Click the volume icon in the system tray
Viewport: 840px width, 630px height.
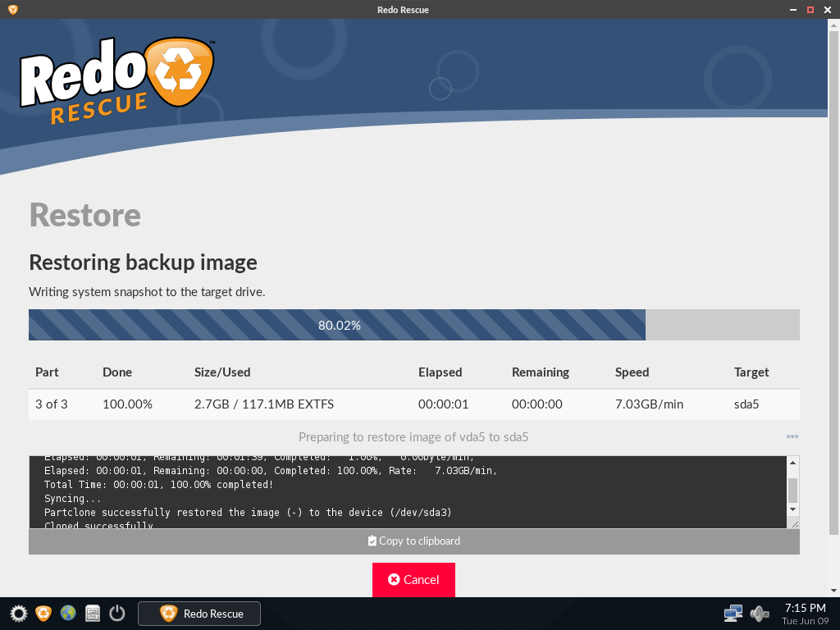tap(759, 613)
